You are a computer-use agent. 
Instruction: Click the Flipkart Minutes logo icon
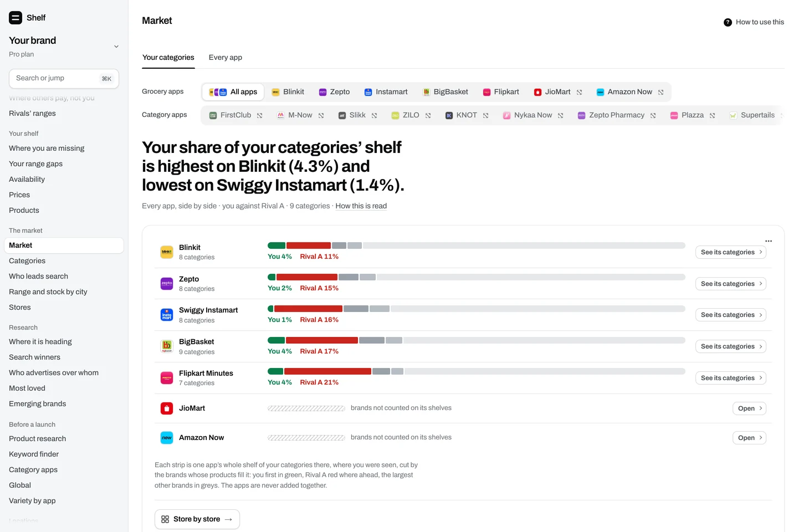[167, 378]
